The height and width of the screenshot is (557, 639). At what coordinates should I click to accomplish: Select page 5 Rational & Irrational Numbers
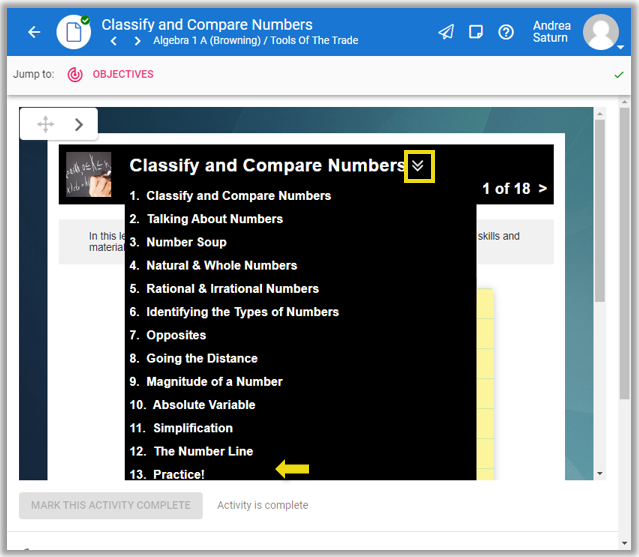pyautogui.click(x=224, y=288)
